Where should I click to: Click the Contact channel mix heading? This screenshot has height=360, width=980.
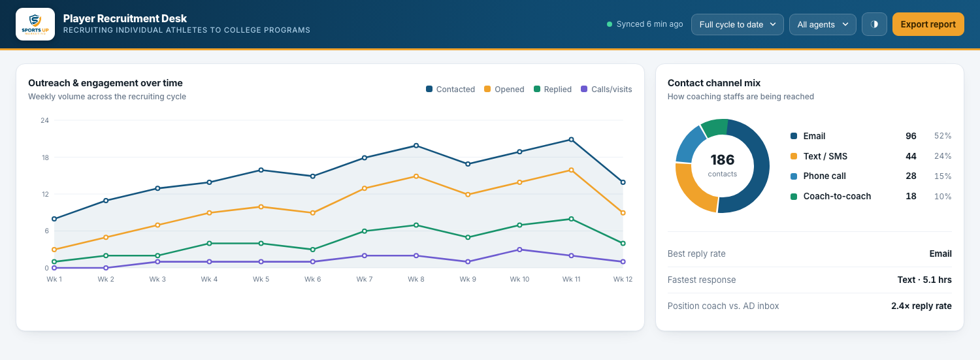tap(714, 83)
